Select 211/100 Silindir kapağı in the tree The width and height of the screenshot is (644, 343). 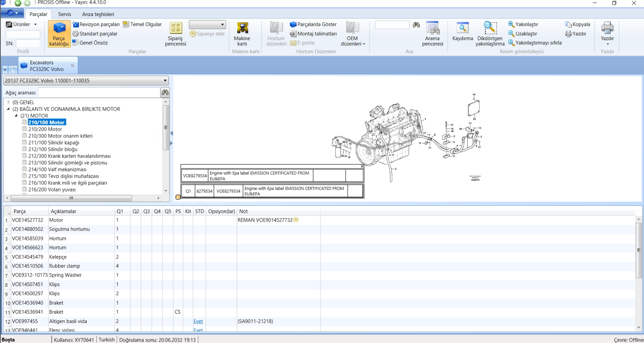pyautogui.click(x=54, y=143)
